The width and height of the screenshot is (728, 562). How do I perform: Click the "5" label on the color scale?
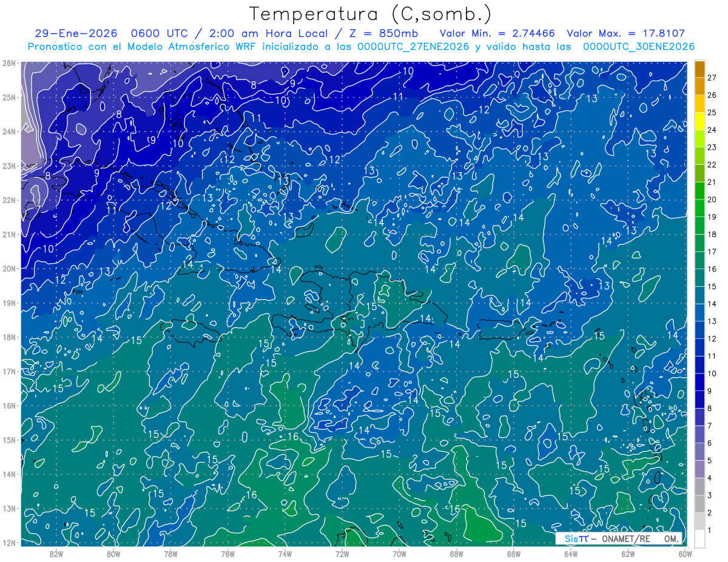click(x=710, y=461)
